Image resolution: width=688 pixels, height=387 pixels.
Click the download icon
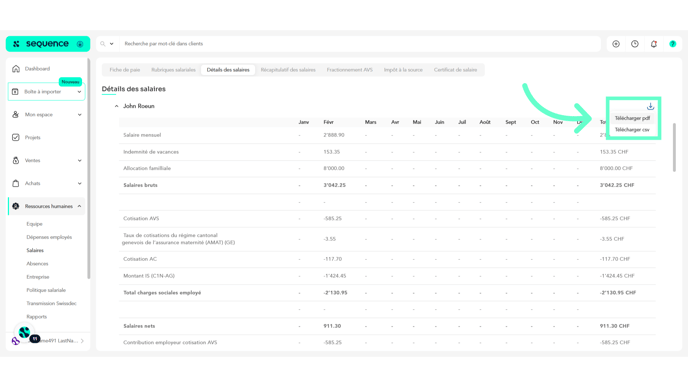coord(650,107)
